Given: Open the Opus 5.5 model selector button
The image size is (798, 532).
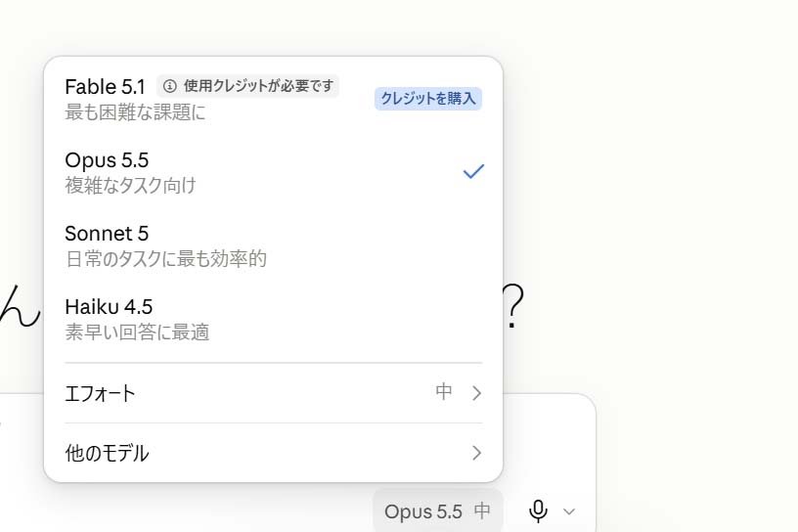Looking at the screenshot, I should click(x=438, y=511).
